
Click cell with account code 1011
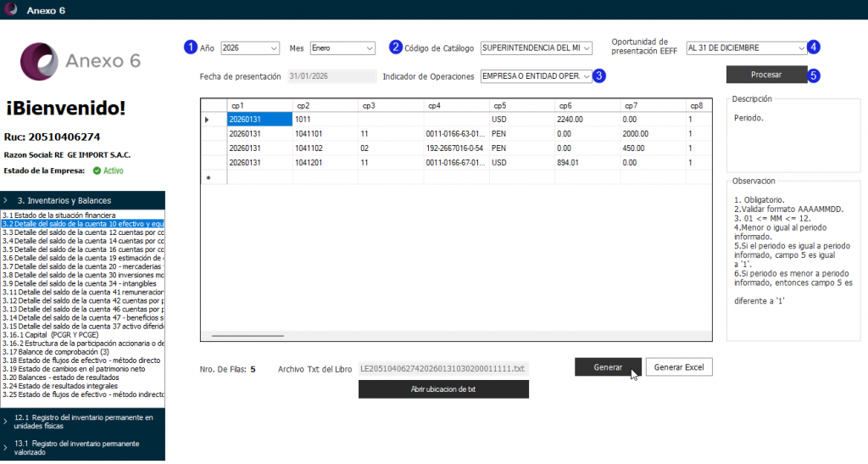coord(325,120)
